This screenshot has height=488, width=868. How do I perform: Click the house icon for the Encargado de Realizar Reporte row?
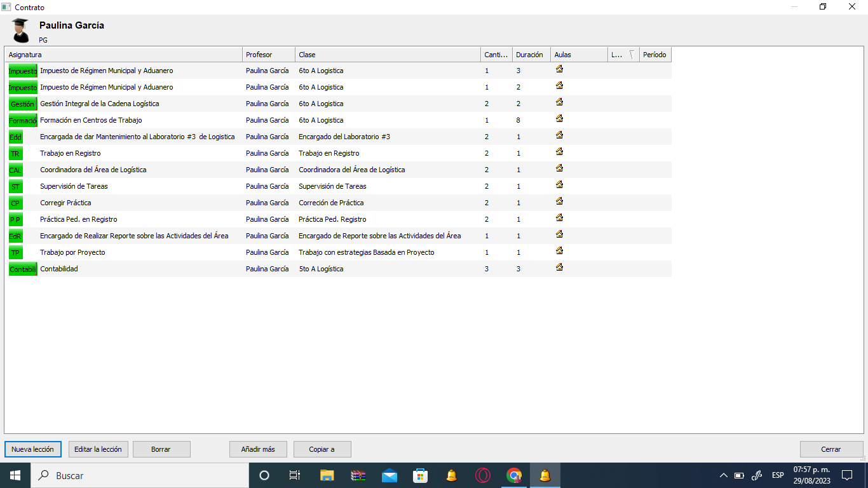pyautogui.click(x=560, y=234)
